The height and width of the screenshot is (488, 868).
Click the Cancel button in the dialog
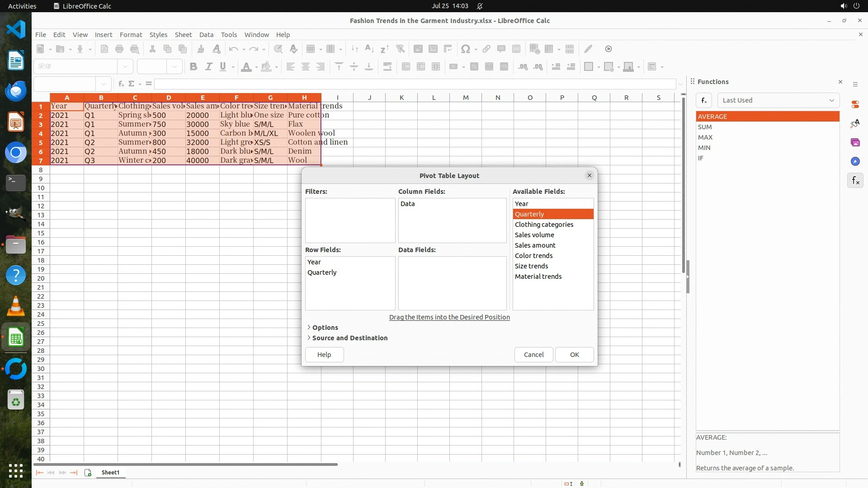(x=533, y=355)
